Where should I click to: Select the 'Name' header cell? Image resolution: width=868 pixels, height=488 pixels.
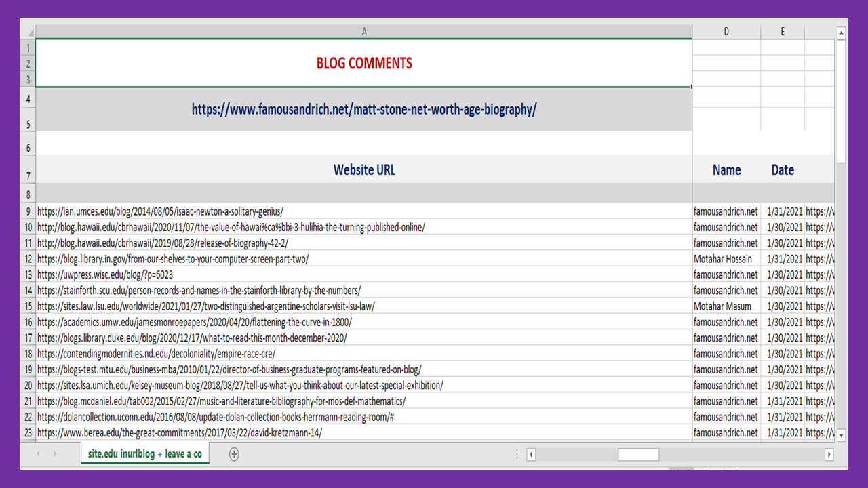(726, 169)
